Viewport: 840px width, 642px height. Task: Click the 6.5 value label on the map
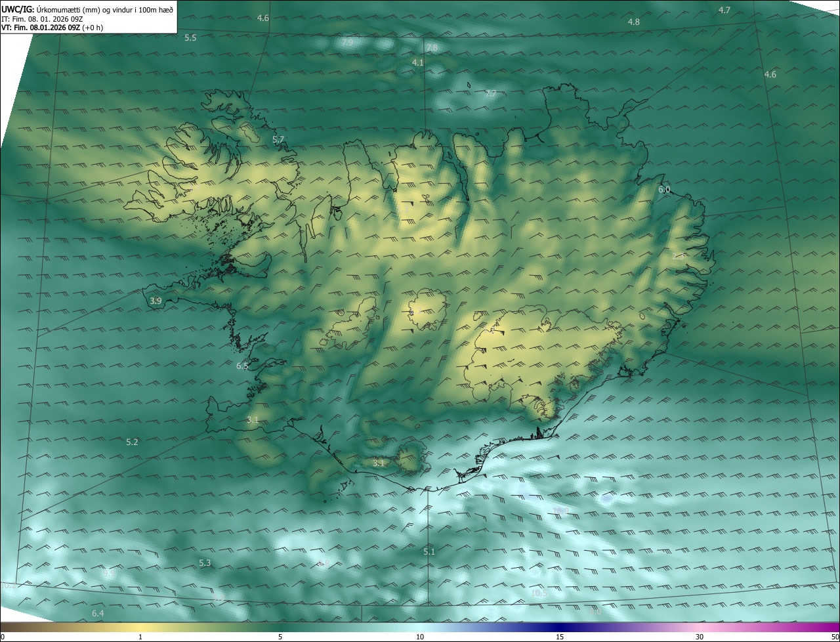click(242, 366)
